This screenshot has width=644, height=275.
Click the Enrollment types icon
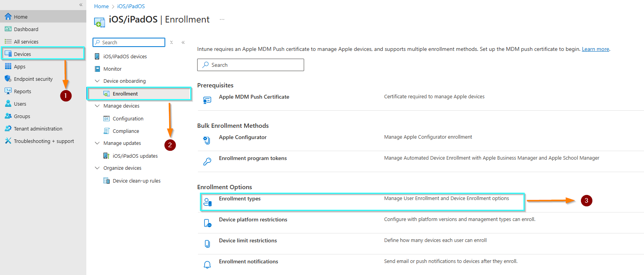(x=207, y=202)
